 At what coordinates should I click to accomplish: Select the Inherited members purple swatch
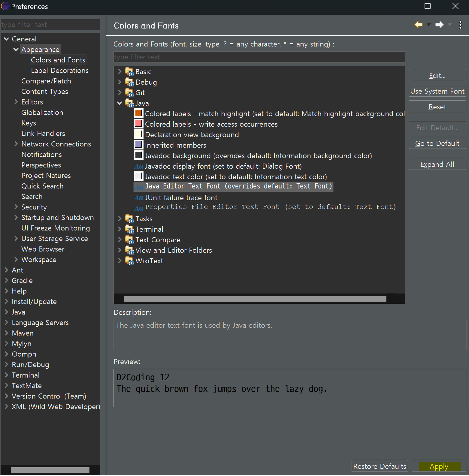coord(138,144)
